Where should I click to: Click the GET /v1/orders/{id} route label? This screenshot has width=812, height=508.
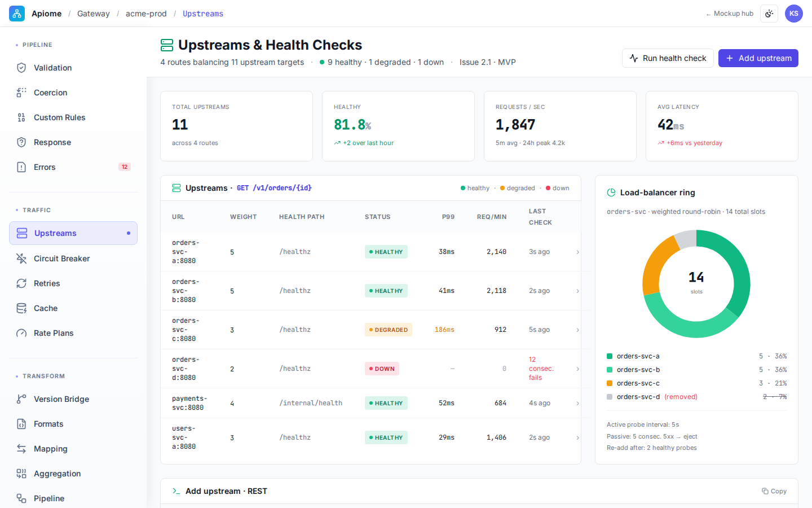tap(274, 188)
